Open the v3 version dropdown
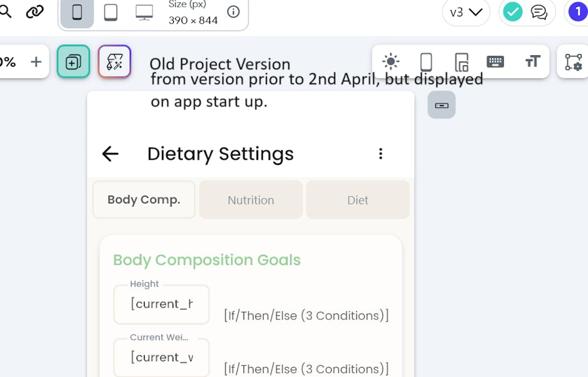Viewport: 588px width, 377px height. [x=466, y=12]
